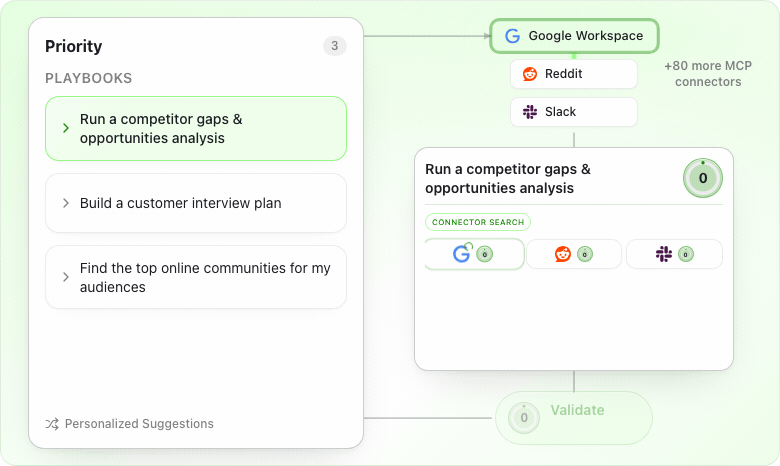Open the Slack connector
780x466 pixels.
click(x=574, y=112)
